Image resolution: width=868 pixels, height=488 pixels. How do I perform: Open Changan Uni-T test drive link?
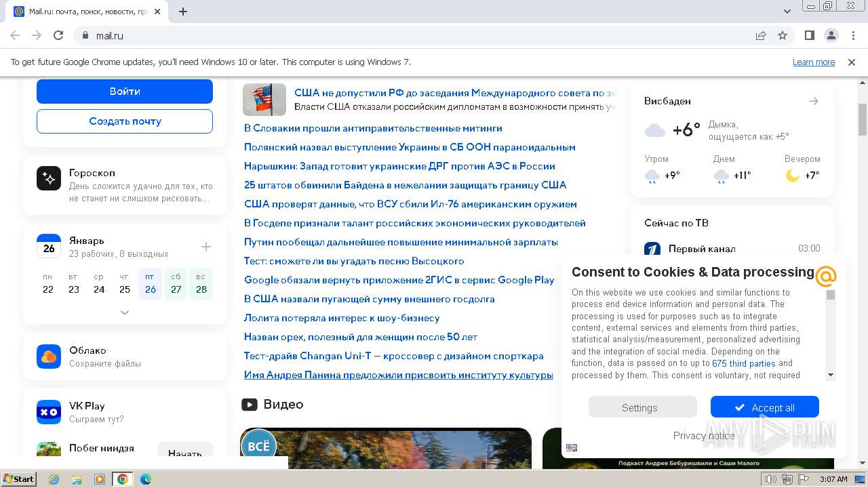click(x=393, y=356)
